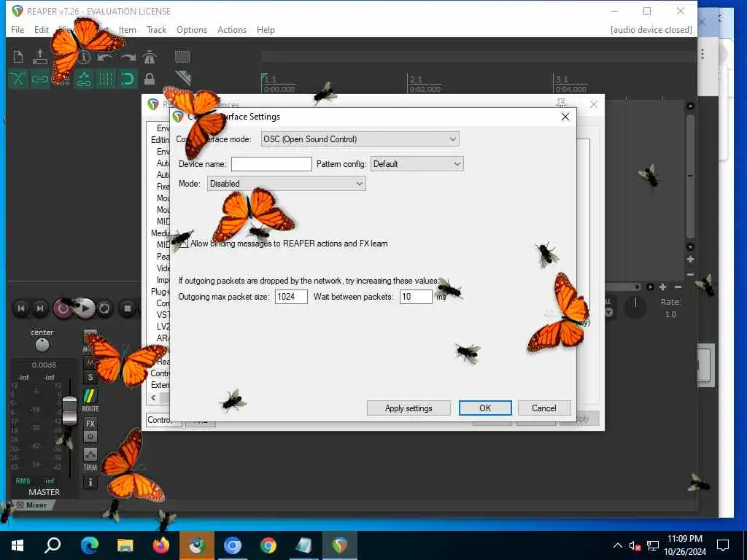Viewport: 747px width, 560px height.
Task: Click the New Project toolbar icon
Action: 18,57
